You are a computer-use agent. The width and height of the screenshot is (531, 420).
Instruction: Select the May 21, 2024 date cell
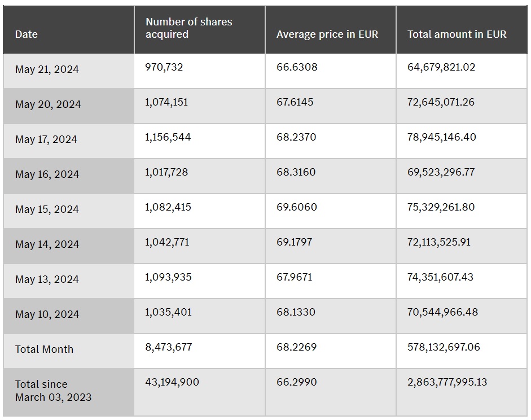pyautogui.click(x=47, y=69)
